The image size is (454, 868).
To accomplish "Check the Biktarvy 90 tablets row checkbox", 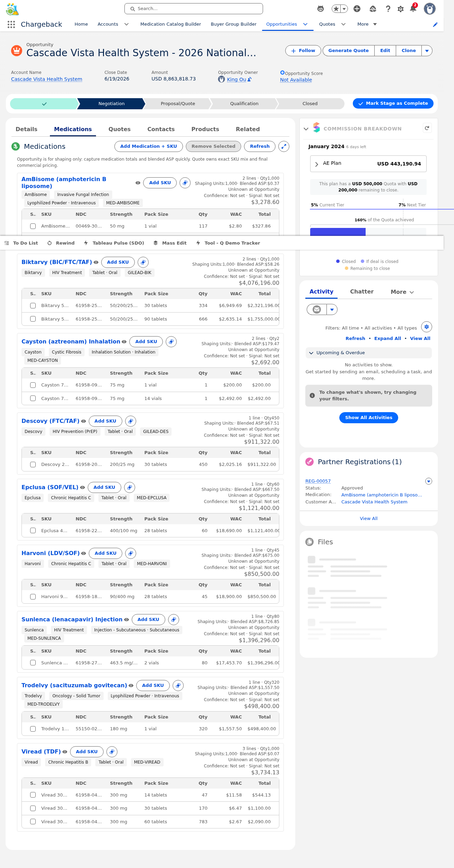I will (x=33, y=319).
